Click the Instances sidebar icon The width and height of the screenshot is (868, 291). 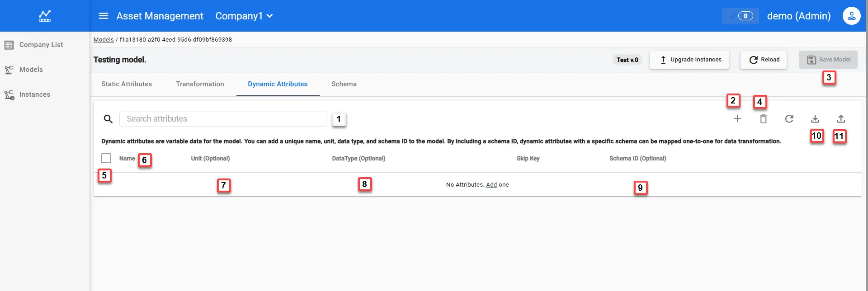[x=9, y=94]
